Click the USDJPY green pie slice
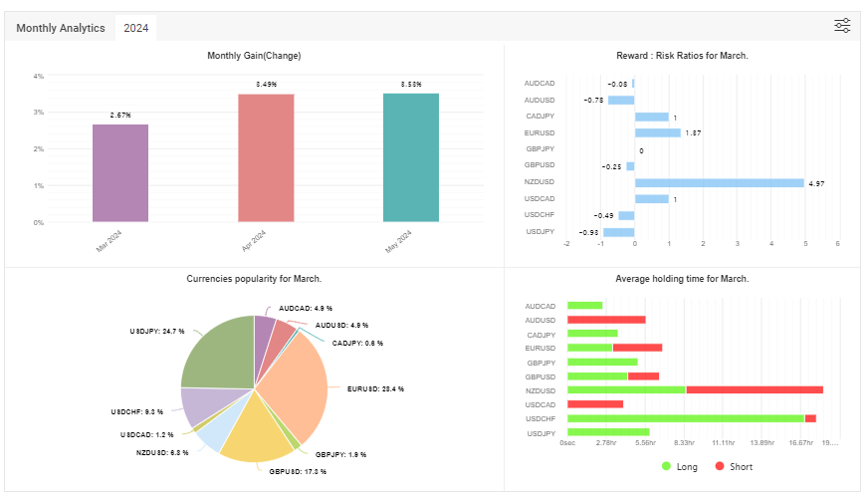This screenshot has width=868, height=499. (x=221, y=355)
